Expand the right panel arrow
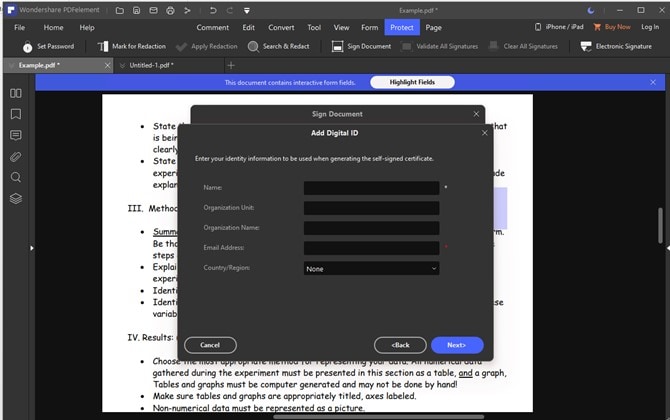Screen dimensions: 670x420 667,248
